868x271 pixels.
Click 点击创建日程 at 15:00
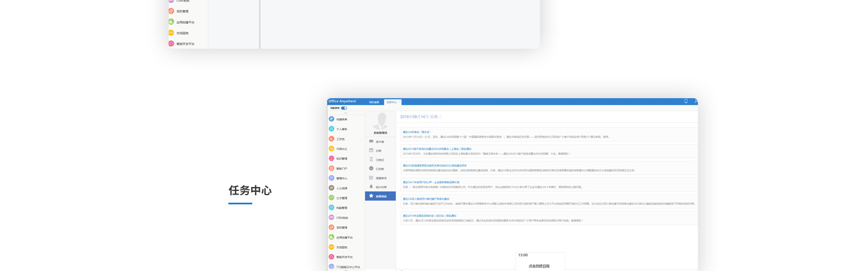[539, 266]
